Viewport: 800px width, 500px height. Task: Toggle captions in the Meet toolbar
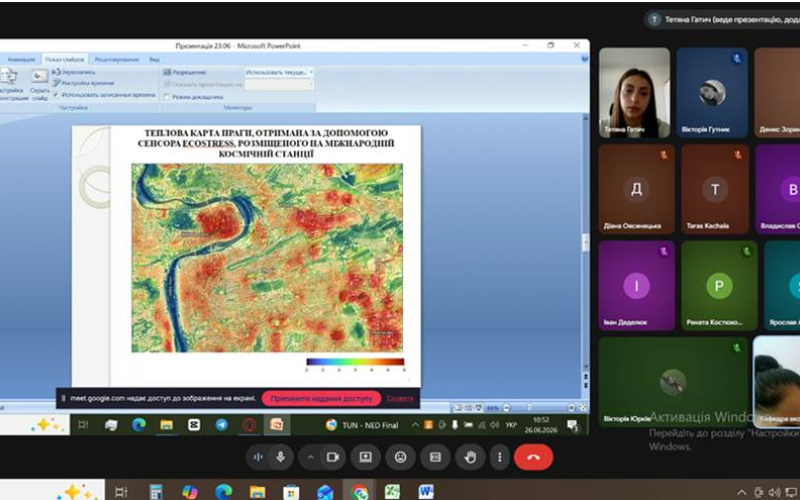tap(435, 457)
